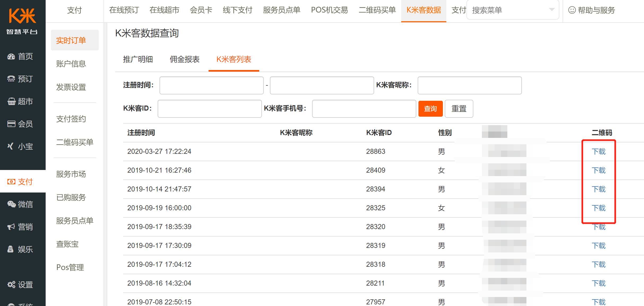
Task: Select the row dated 2019-10-21 16:27:46
Action: point(383,170)
